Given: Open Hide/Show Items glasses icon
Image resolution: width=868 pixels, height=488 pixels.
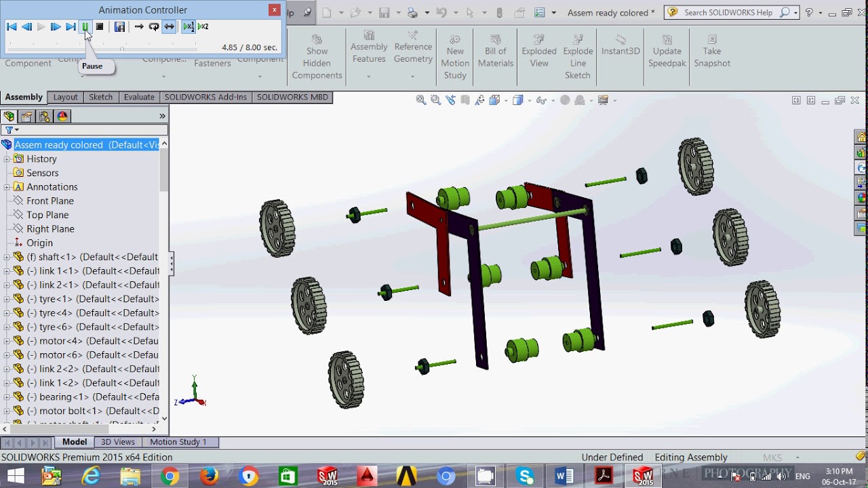Looking at the screenshot, I should [x=540, y=100].
